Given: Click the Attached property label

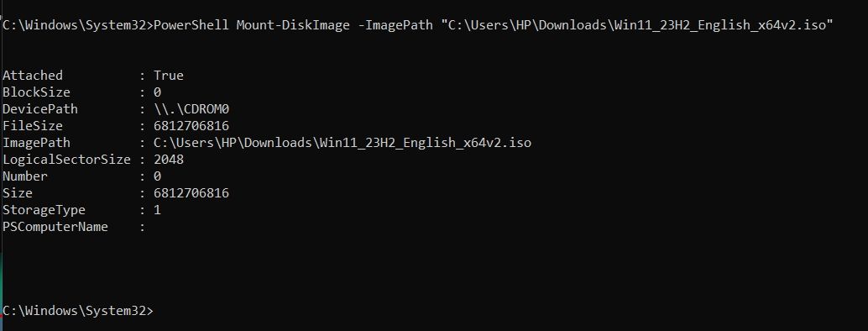Looking at the screenshot, I should [33, 76].
